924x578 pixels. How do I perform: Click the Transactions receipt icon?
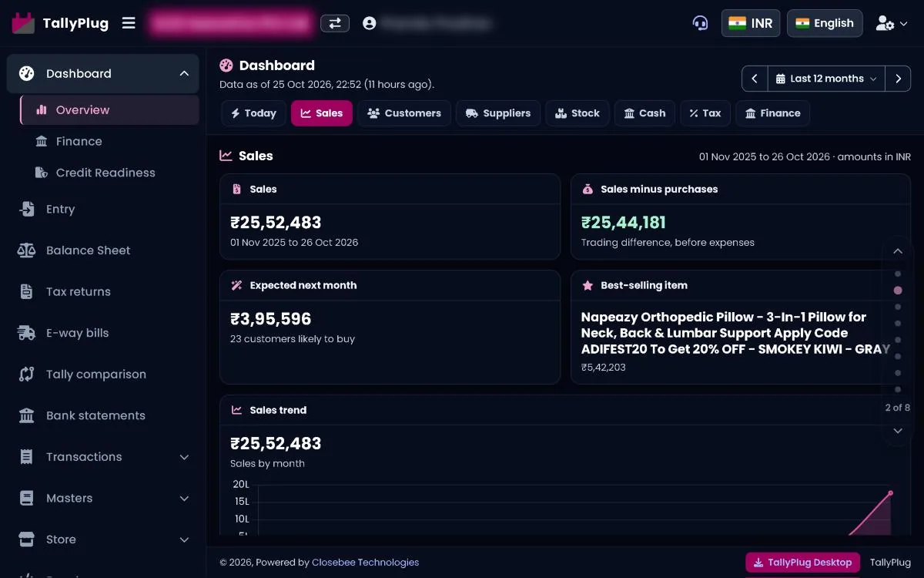point(27,457)
